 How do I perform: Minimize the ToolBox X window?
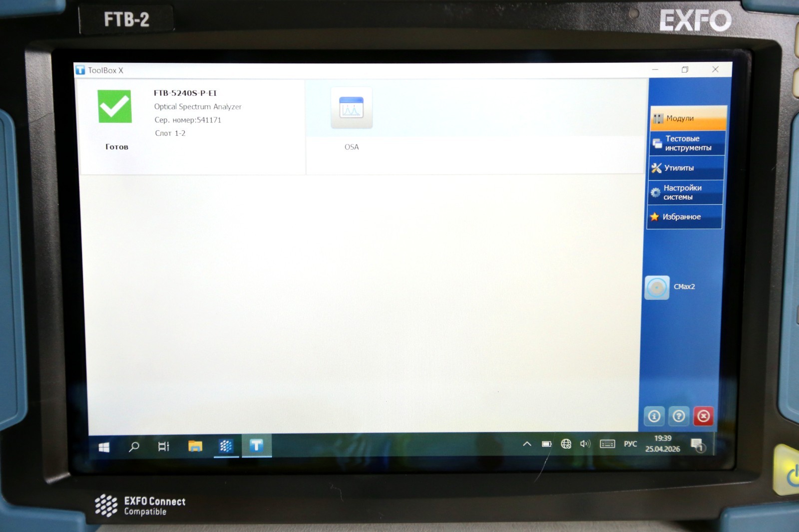click(655, 69)
